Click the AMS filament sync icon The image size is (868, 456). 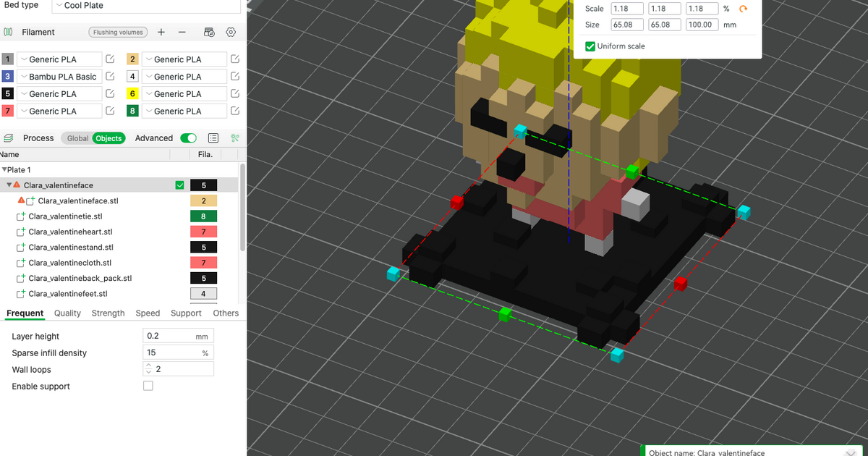(209, 32)
